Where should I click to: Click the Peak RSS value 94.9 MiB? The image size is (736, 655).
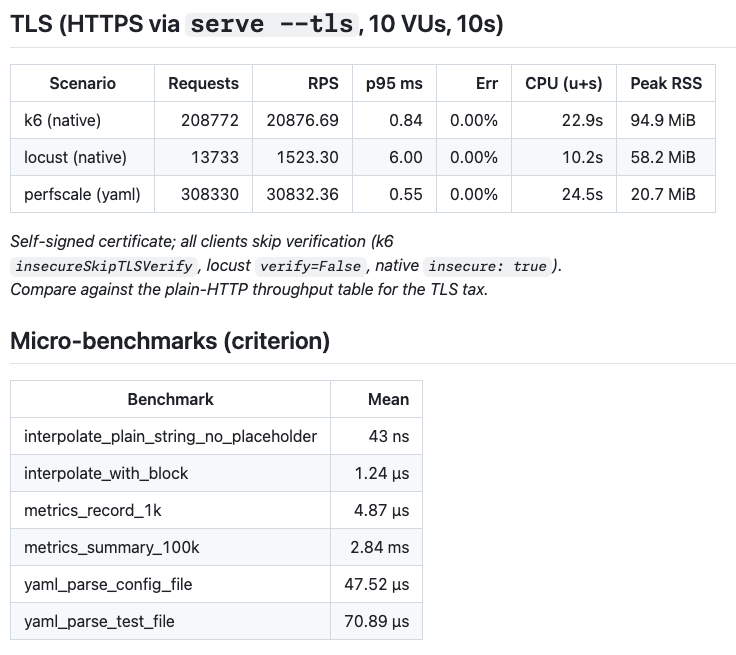(x=663, y=120)
